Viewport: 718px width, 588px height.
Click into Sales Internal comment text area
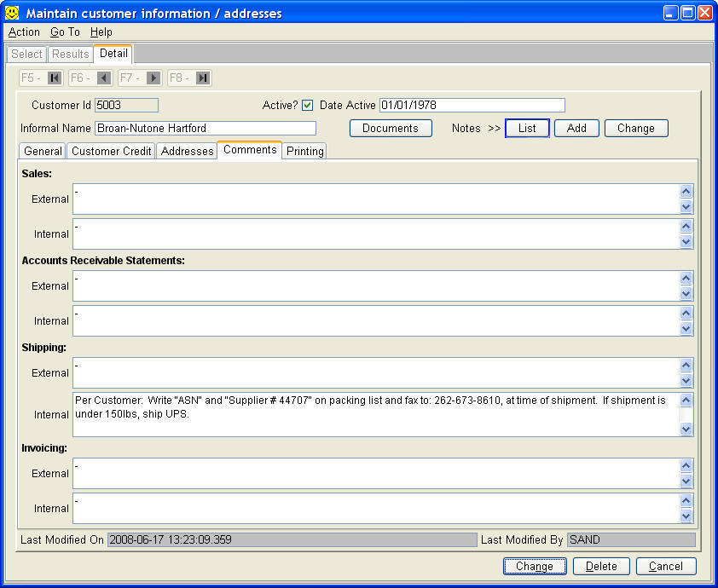point(376,233)
